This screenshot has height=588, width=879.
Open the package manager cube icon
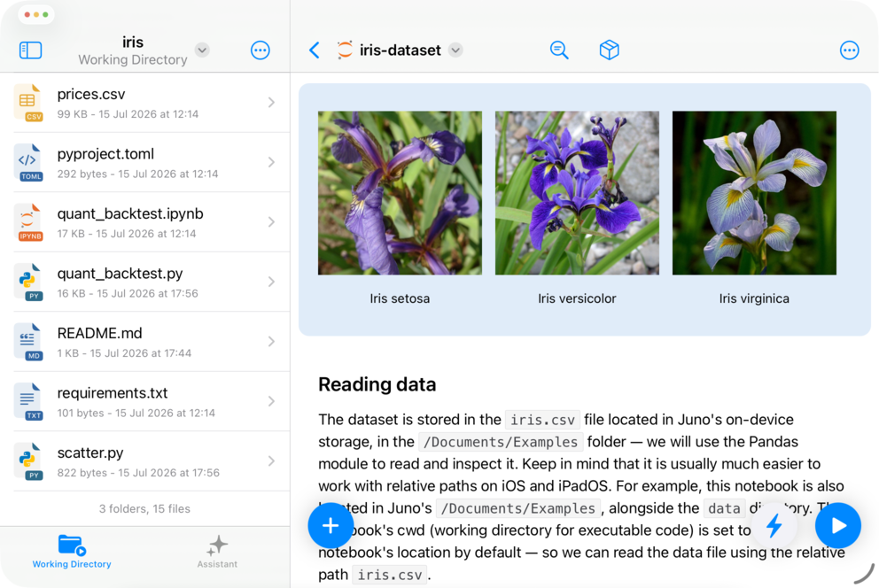point(610,50)
